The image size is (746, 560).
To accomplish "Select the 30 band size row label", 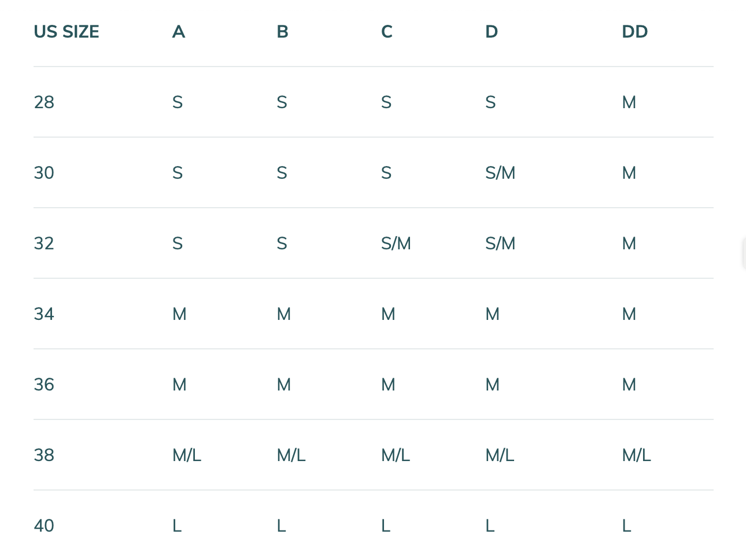I will tap(44, 173).
